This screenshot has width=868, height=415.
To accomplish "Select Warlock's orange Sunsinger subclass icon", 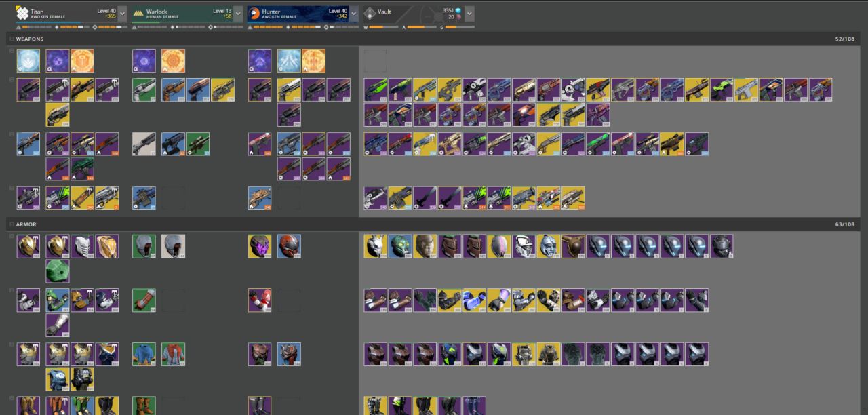I will coord(173,60).
